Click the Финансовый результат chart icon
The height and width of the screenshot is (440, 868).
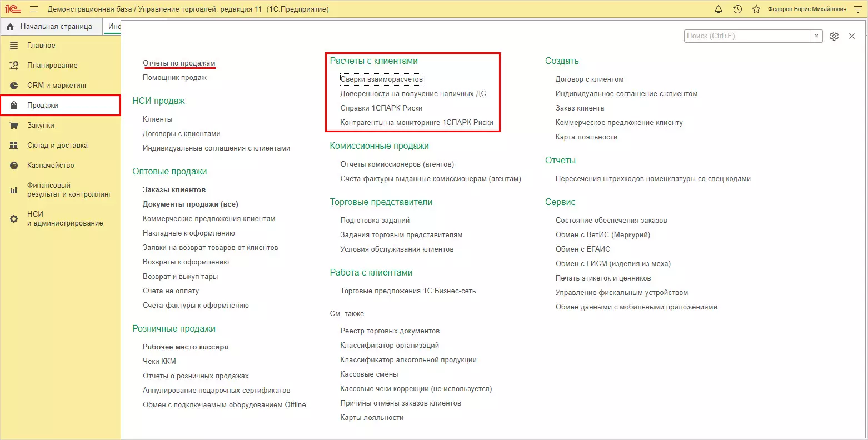(x=14, y=190)
